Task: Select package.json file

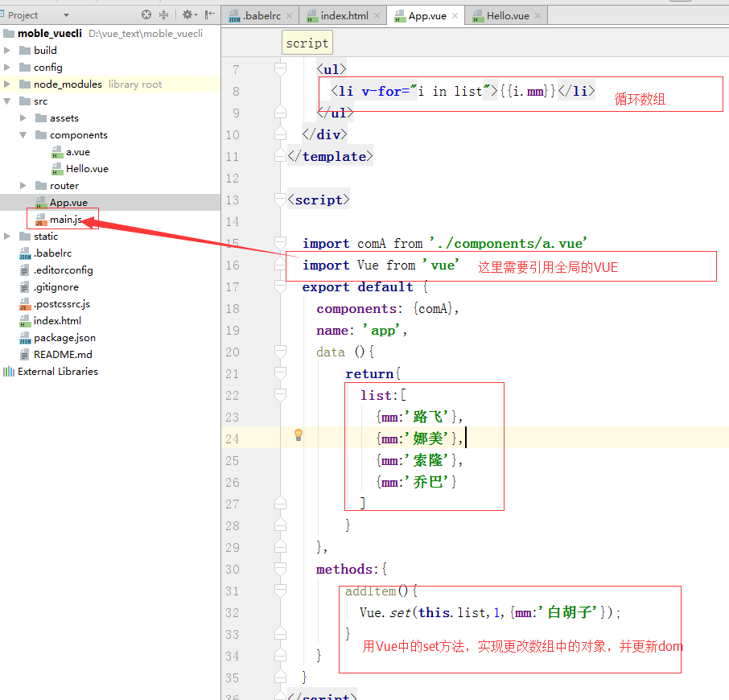Action: (x=64, y=338)
